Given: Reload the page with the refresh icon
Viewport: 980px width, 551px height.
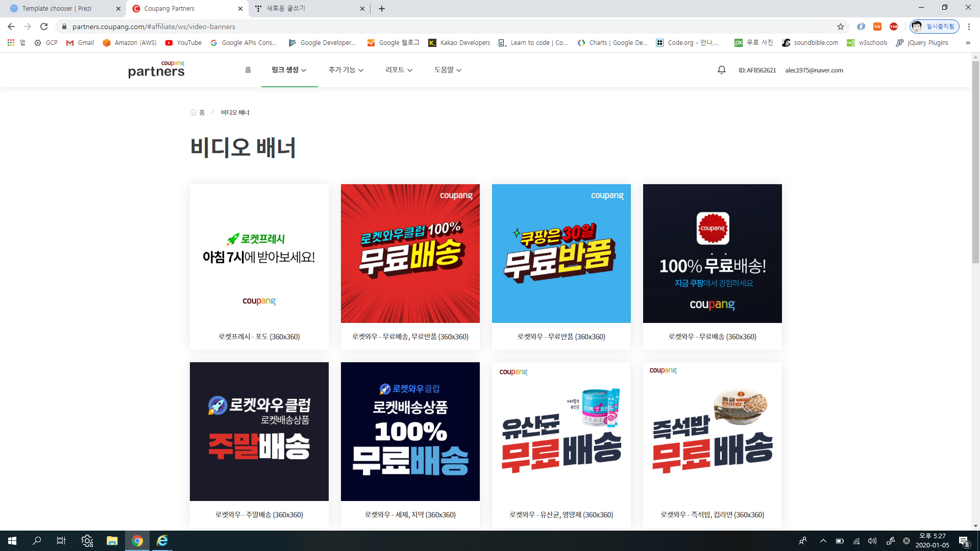Looking at the screenshot, I should coord(44,27).
